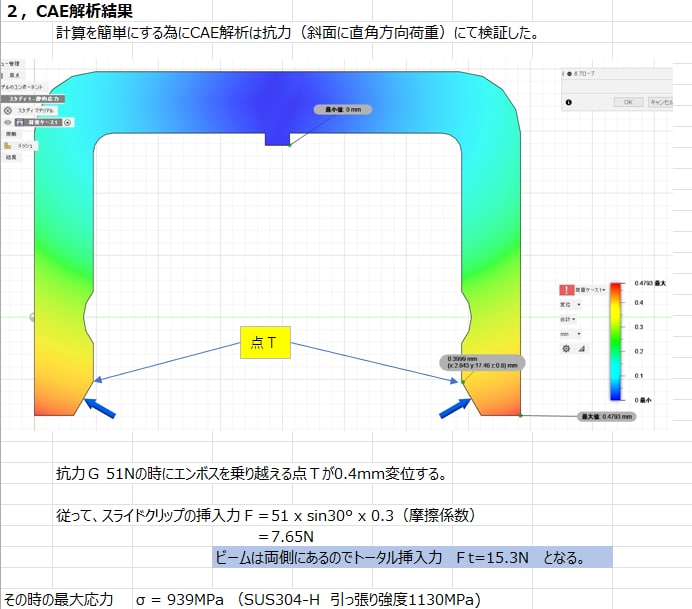The height and width of the screenshot is (609, 692).
Task: Select the cell with heading 2, CAE解析結果
Action: click(x=70, y=11)
